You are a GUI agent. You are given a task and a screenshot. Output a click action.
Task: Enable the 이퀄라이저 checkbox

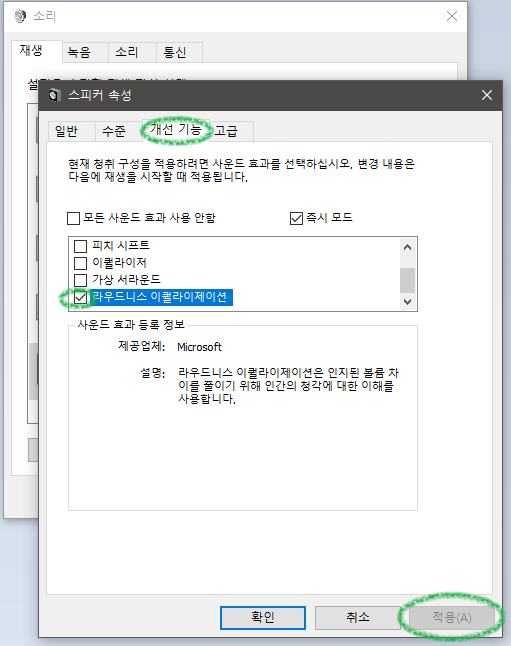click(80, 263)
